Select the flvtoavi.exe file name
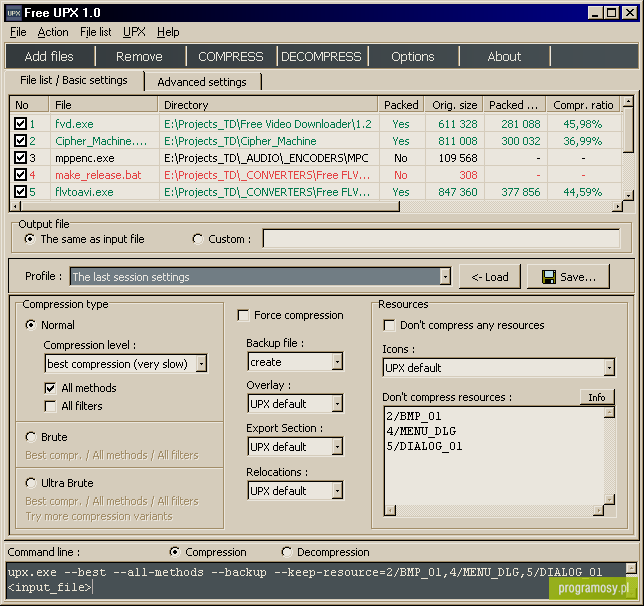644x606 pixels. tap(84, 192)
